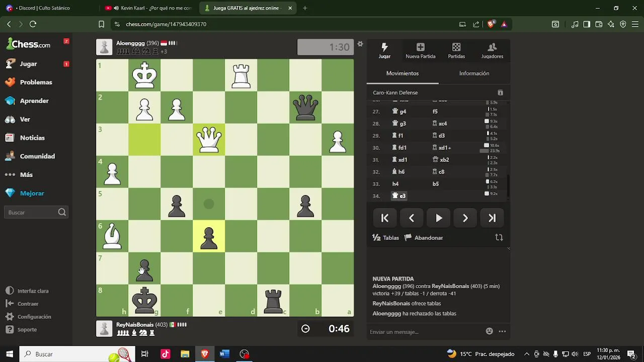
Task: Play through the moves
Action: [439, 218]
